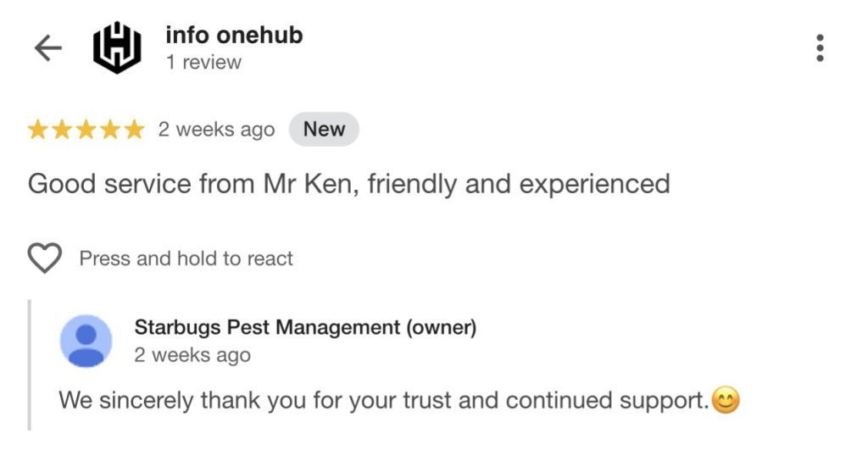Click the first yellow rating star
The height and width of the screenshot is (450, 868).
click(x=37, y=130)
